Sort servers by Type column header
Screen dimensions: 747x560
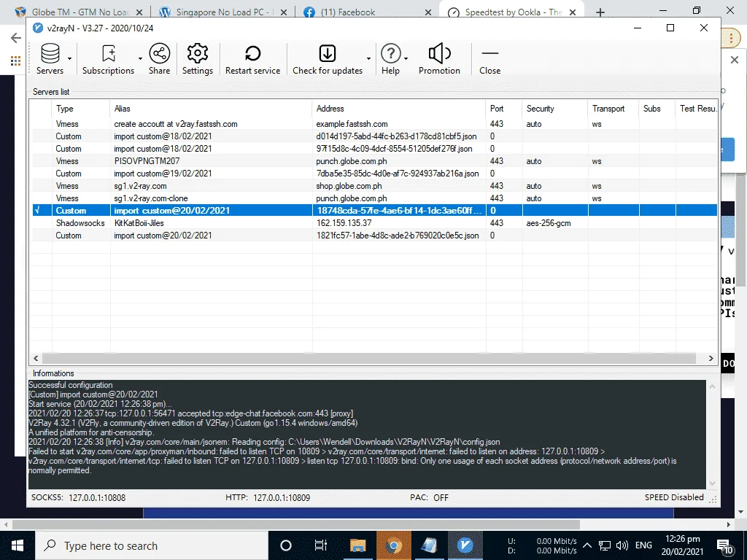(x=80, y=109)
